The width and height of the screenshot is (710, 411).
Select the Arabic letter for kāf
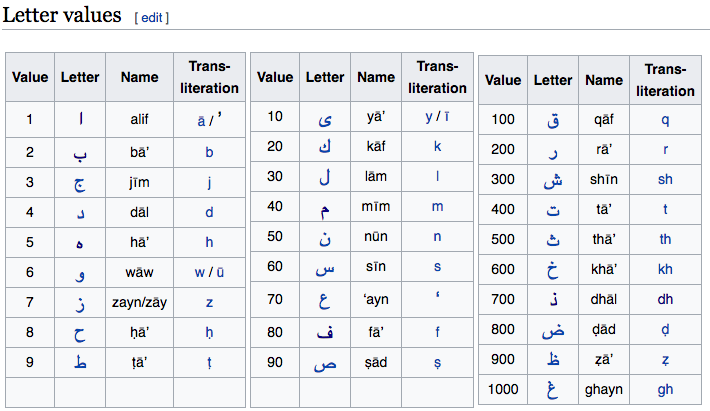coord(325,147)
